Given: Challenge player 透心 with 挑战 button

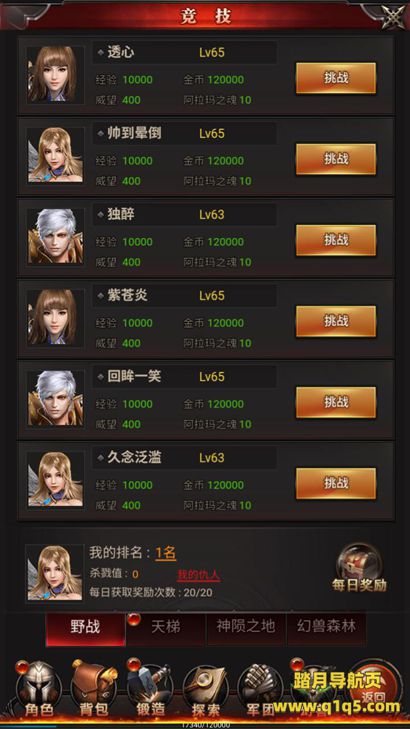Looking at the screenshot, I should point(336,78).
